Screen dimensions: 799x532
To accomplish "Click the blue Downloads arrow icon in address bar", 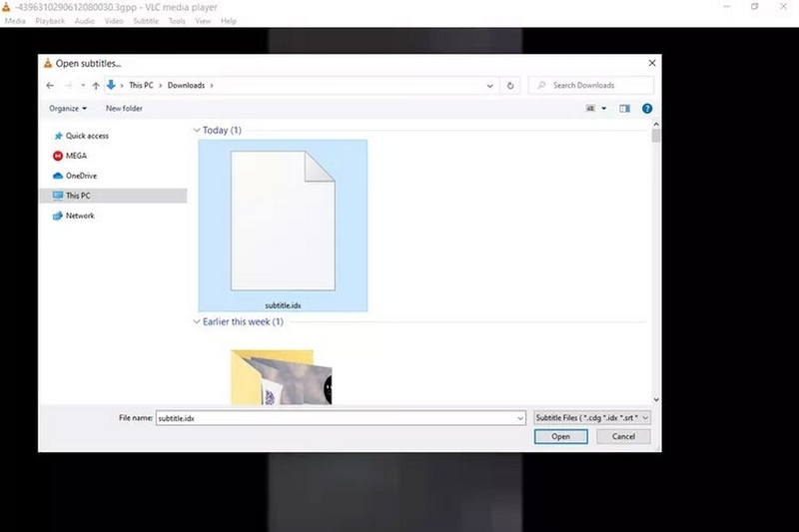I will (x=111, y=85).
